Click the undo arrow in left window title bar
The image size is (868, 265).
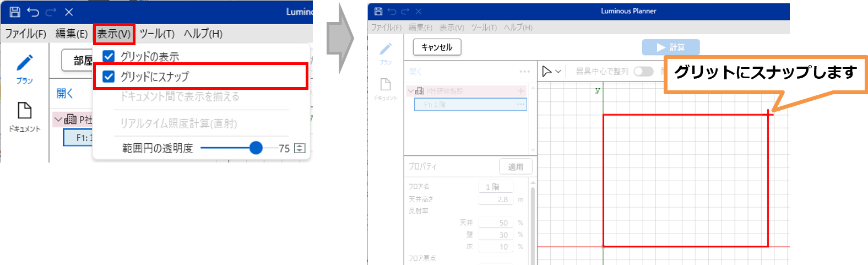pos(33,12)
